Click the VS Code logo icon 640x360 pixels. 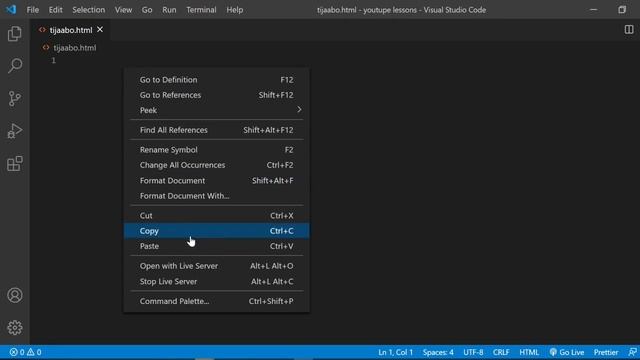coord(11,9)
